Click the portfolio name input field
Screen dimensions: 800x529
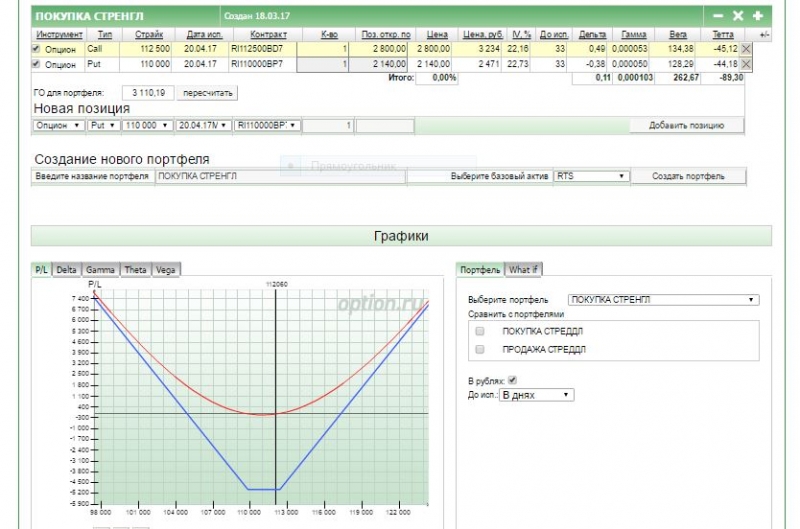coord(280,176)
